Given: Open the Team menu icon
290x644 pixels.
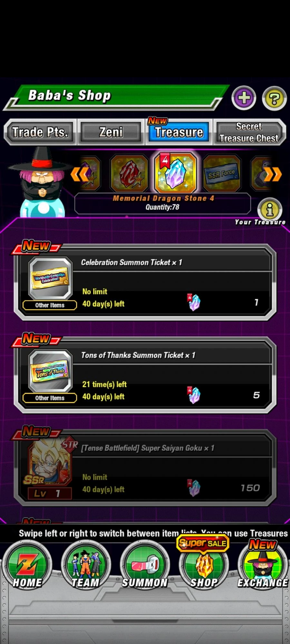Looking at the screenshot, I should point(86,566).
